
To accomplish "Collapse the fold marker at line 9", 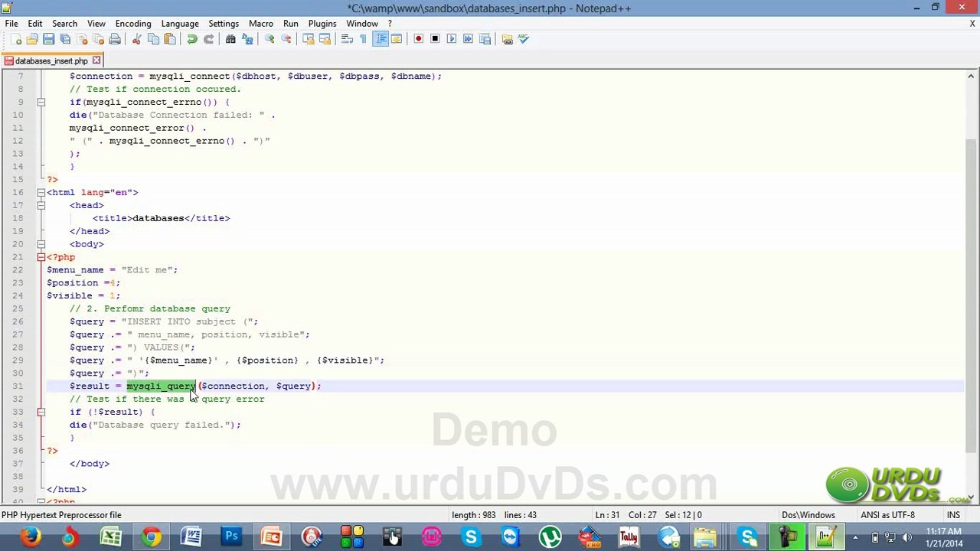I will click(x=41, y=102).
